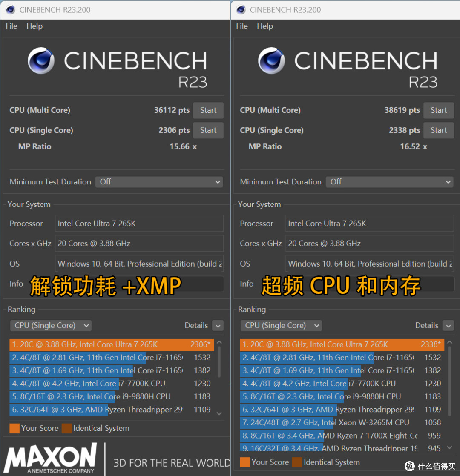This screenshot has height=476, width=460.
Task: Select ranking entry scoring 2306 in left window
Action: tap(112, 344)
